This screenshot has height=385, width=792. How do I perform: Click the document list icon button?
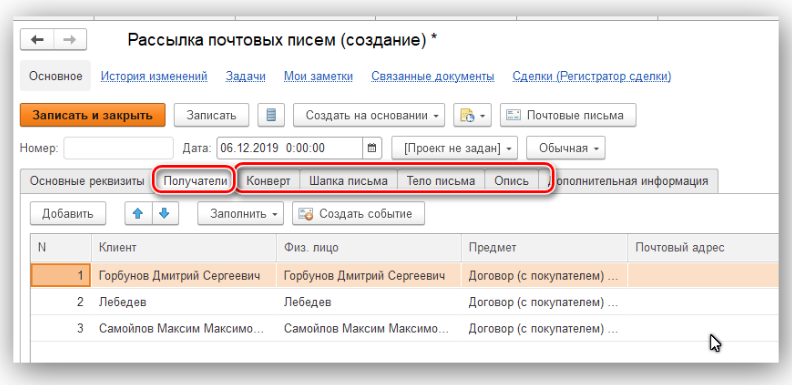[271, 115]
